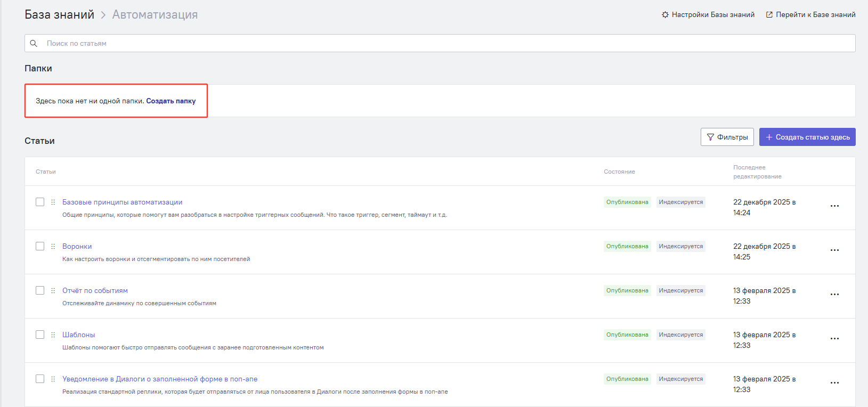Click the drag handle beside Уведомление в Диалоги article
The width and height of the screenshot is (868, 407).
pos(53,379)
